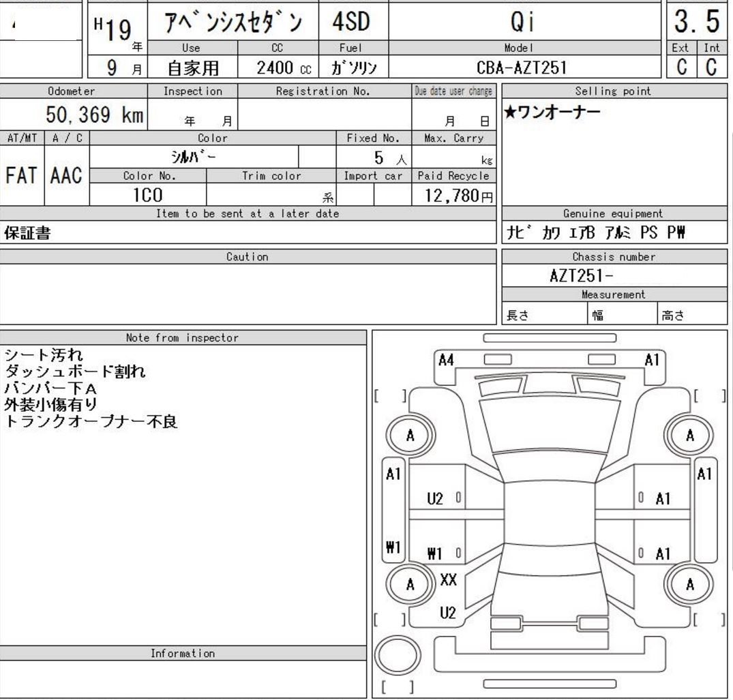Click the A4 damage mark on diagram

point(446,360)
